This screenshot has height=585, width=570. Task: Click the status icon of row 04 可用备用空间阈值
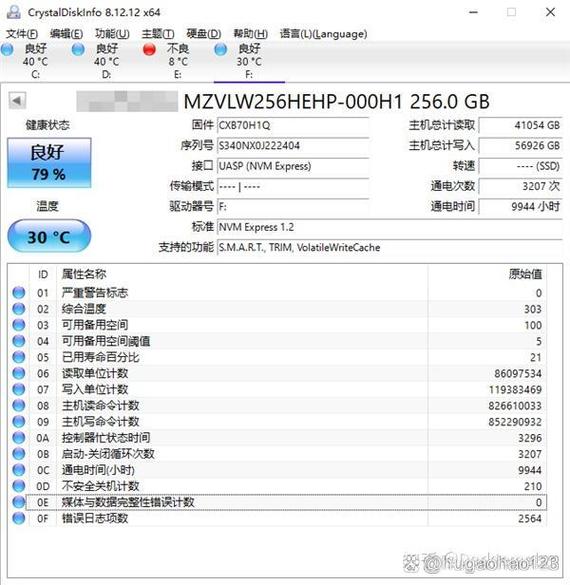click(19, 341)
